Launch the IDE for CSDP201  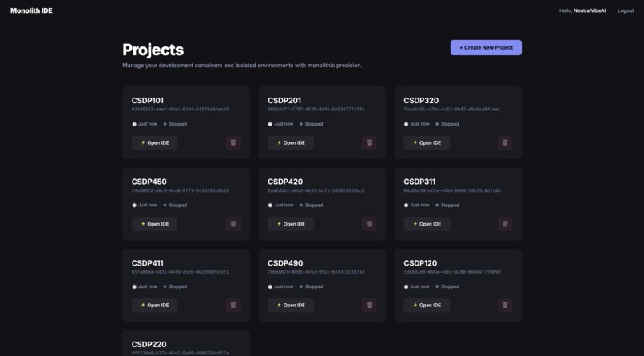point(291,142)
